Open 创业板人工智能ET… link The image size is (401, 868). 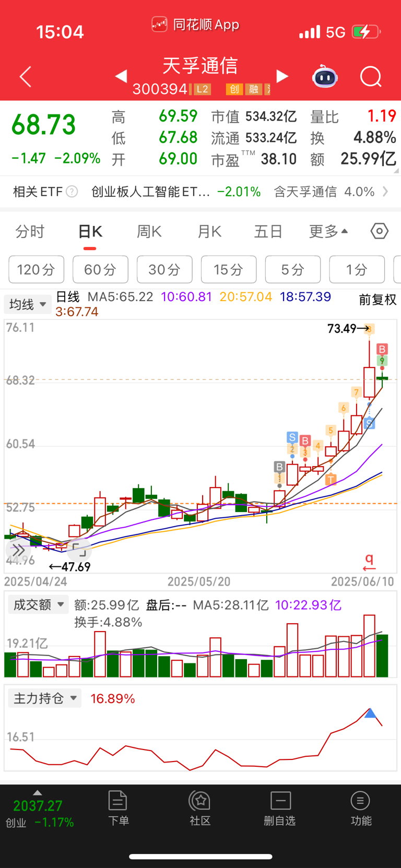click(x=150, y=192)
